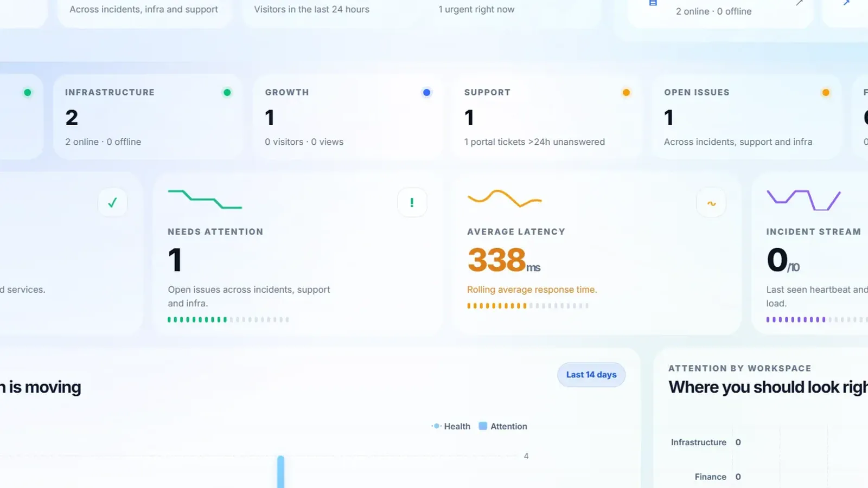Open the Last 14 days range selector
This screenshot has height=488, width=868.
pos(591,375)
